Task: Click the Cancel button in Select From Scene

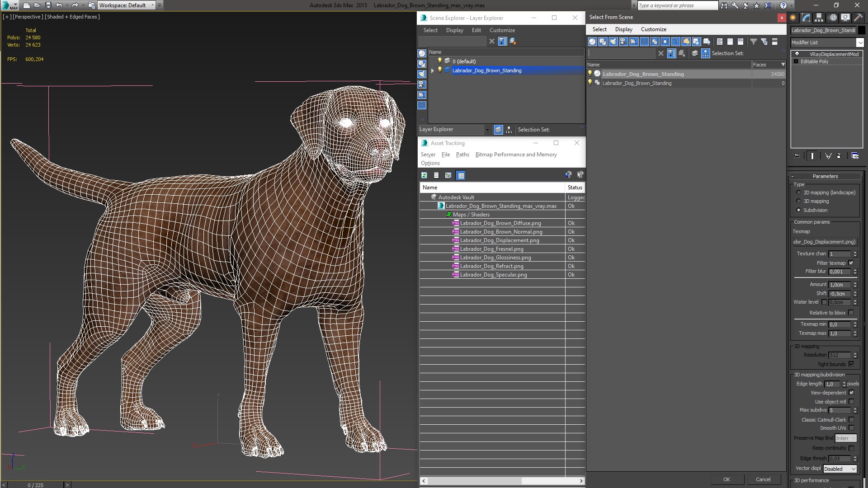Action: click(x=763, y=479)
